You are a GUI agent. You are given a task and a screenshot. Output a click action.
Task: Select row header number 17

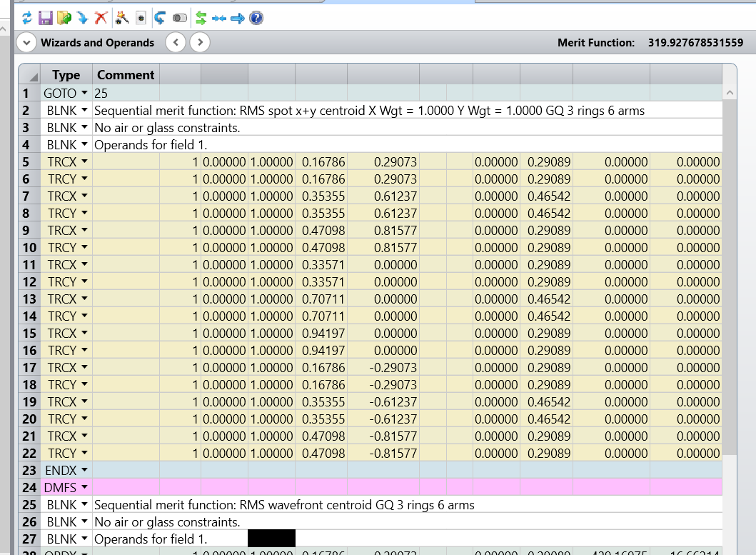(x=29, y=368)
